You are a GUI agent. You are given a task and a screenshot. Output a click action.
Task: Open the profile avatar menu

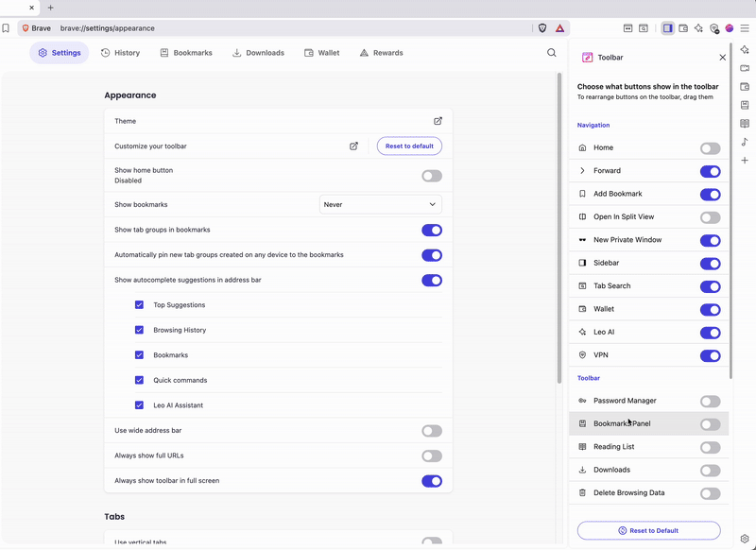coord(730,28)
